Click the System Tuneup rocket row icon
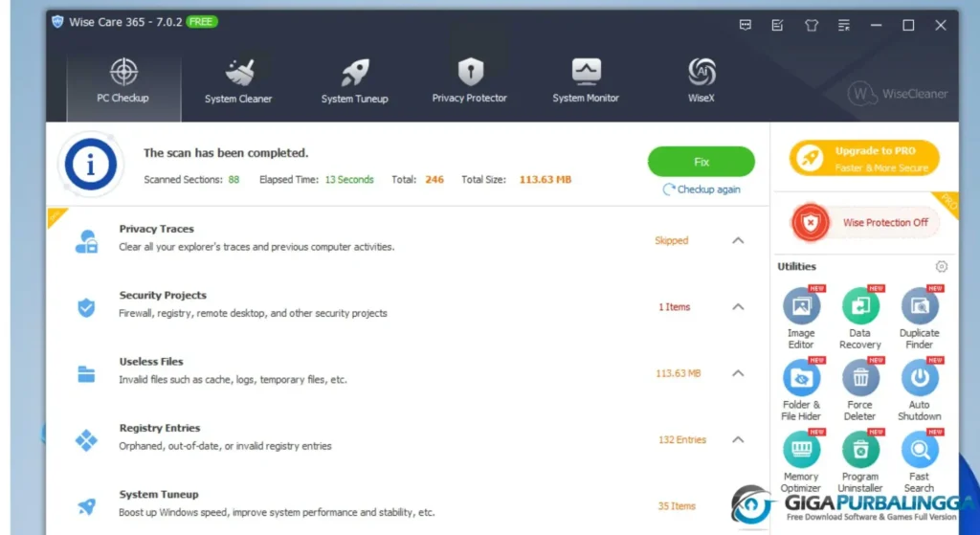 point(86,506)
